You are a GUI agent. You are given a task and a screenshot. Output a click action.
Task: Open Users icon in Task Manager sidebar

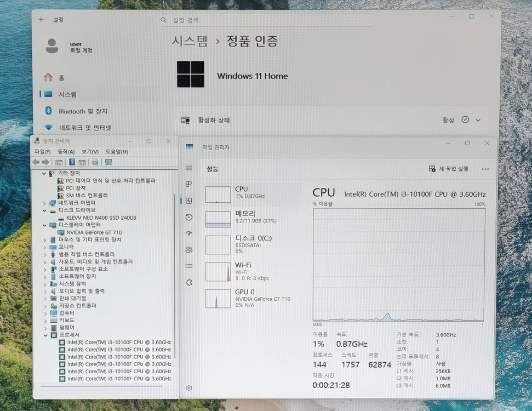tap(189, 250)
